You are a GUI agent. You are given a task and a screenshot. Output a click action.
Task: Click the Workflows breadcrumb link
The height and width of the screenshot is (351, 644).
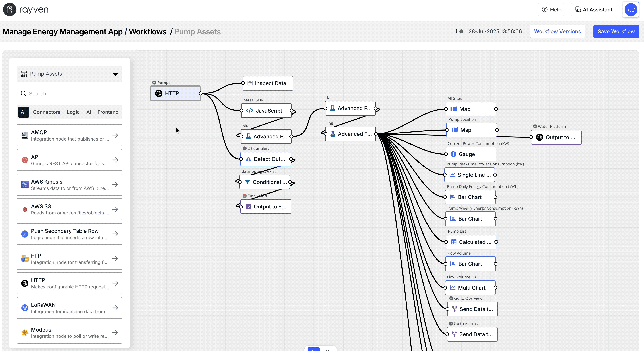[148, 32]
